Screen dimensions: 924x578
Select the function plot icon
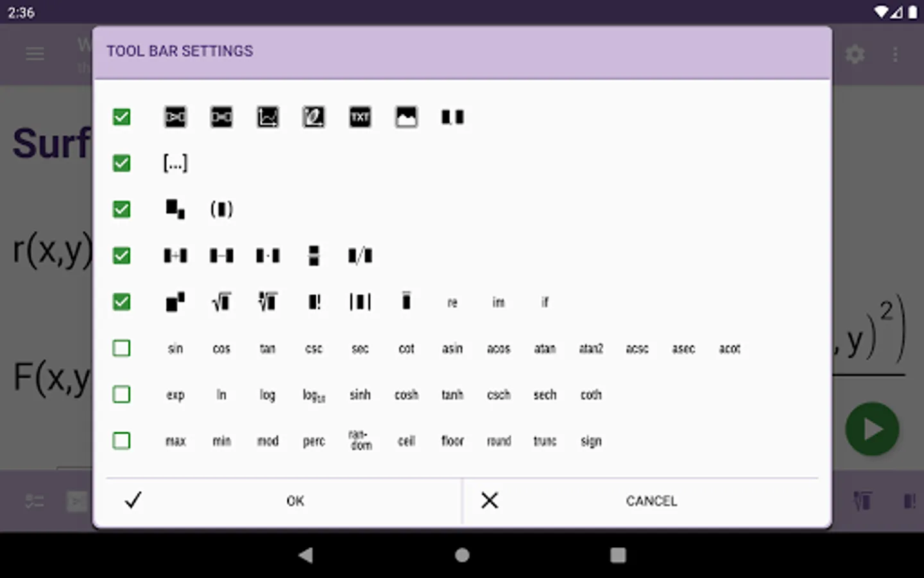tap(268, 117)
